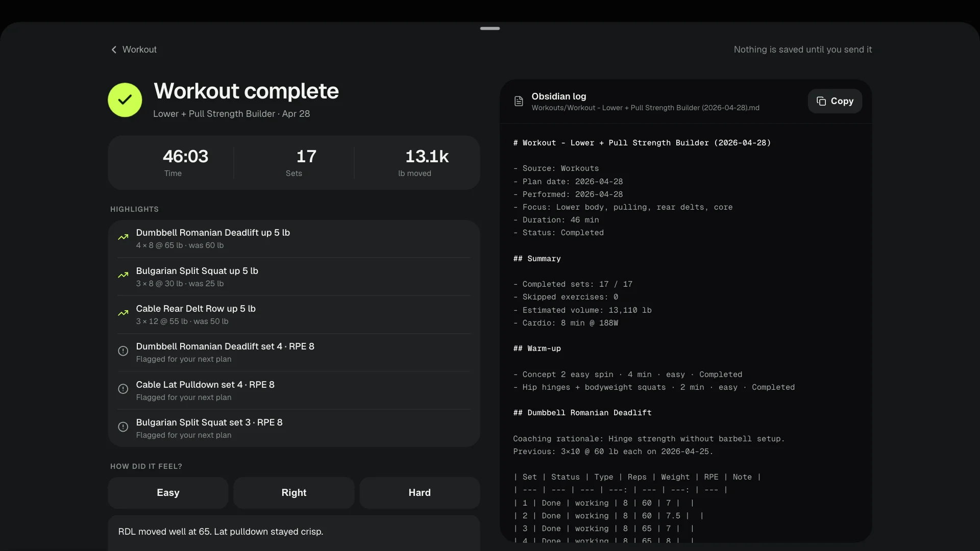
Task: Open Dumbbell Romanian Deadlift up 5 lb highlight
Action: tap(294, 239)
